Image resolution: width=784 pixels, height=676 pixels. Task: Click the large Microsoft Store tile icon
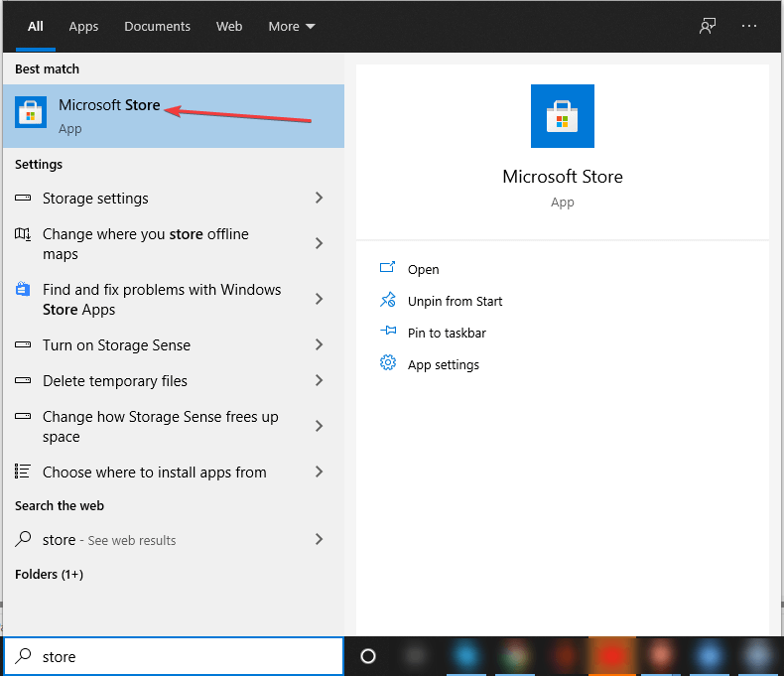pyautogui.click(x=562, y=116)
